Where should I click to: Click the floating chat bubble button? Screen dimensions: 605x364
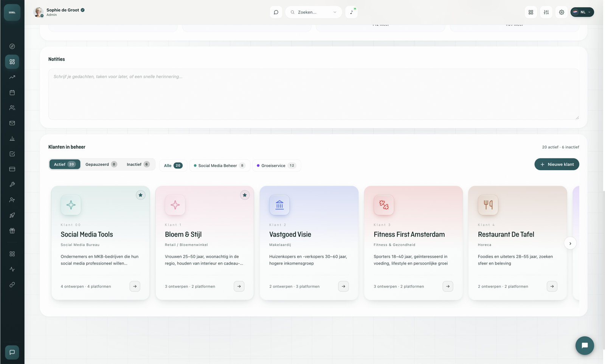point(585,345)
